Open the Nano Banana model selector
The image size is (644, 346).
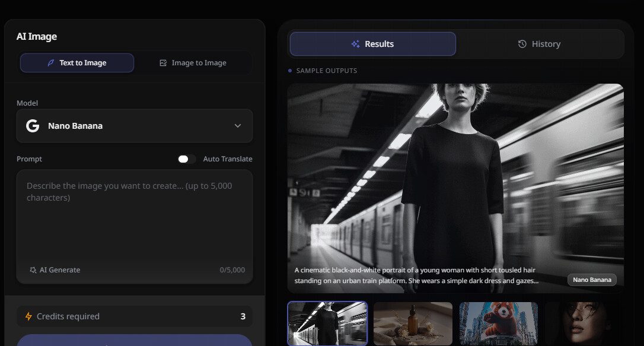click(135, 126)
